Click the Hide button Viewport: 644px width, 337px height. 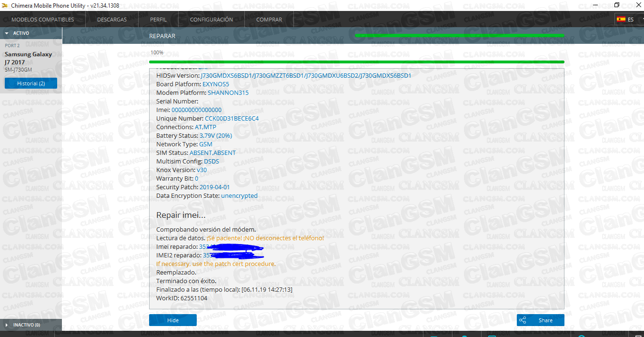[173, 320]
